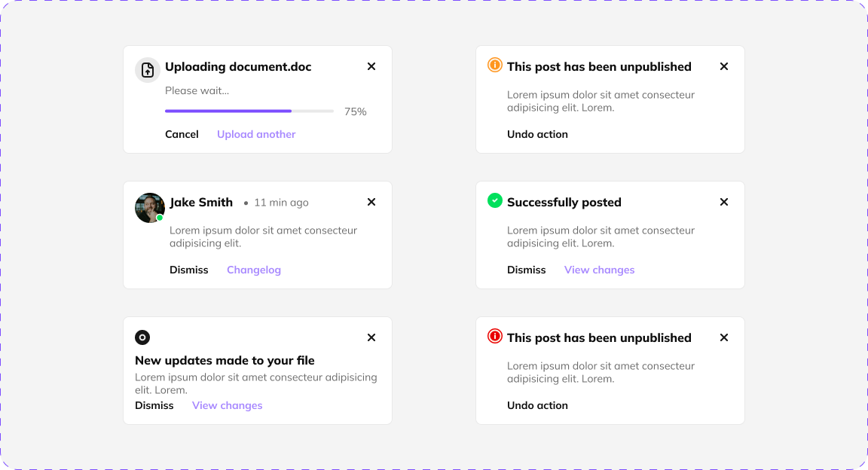Close the New updates notification
Viewport: 868px width, 470px height.
pyautogui.click(x=371, y=337)
